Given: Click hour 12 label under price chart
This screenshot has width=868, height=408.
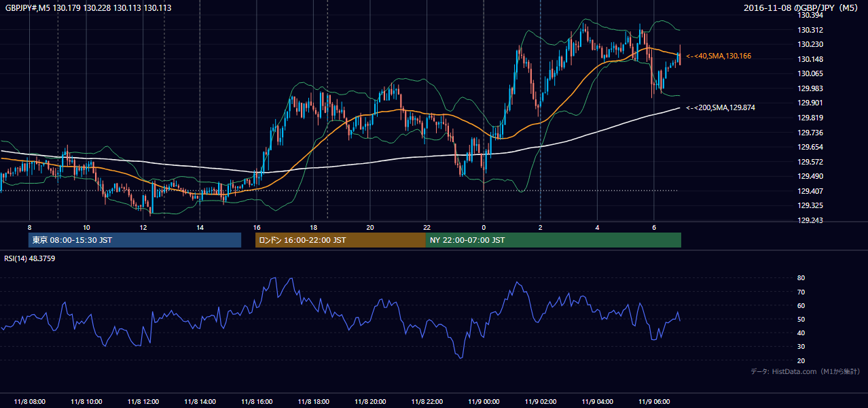Looking at the screenshot, I should tap(143, 227).
